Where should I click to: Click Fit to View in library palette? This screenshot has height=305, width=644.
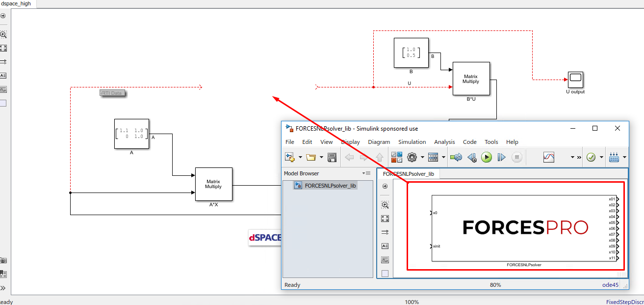(x=385, y=219)
